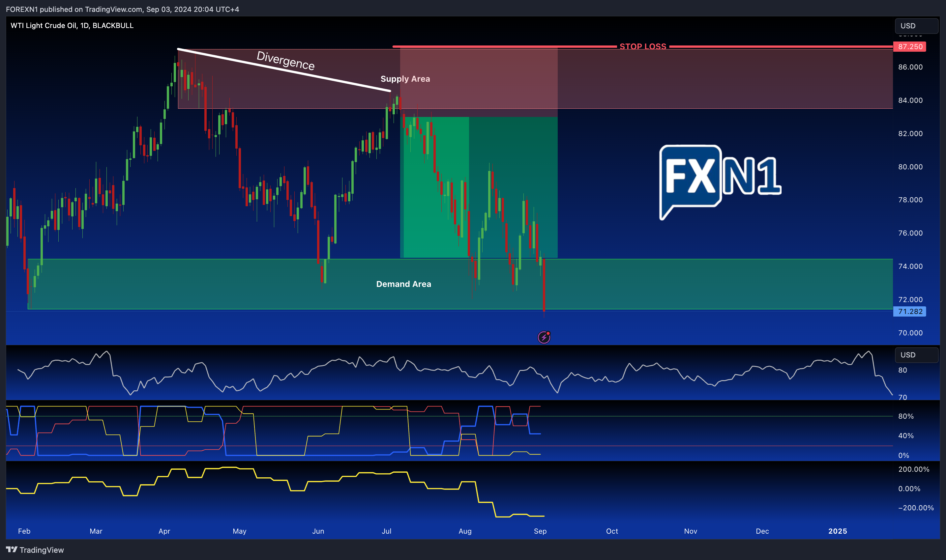Image resolution: width=946 pixels, height=560 pixels.
Task: Click the Dec label on time axis
Action: coord(762,531)
